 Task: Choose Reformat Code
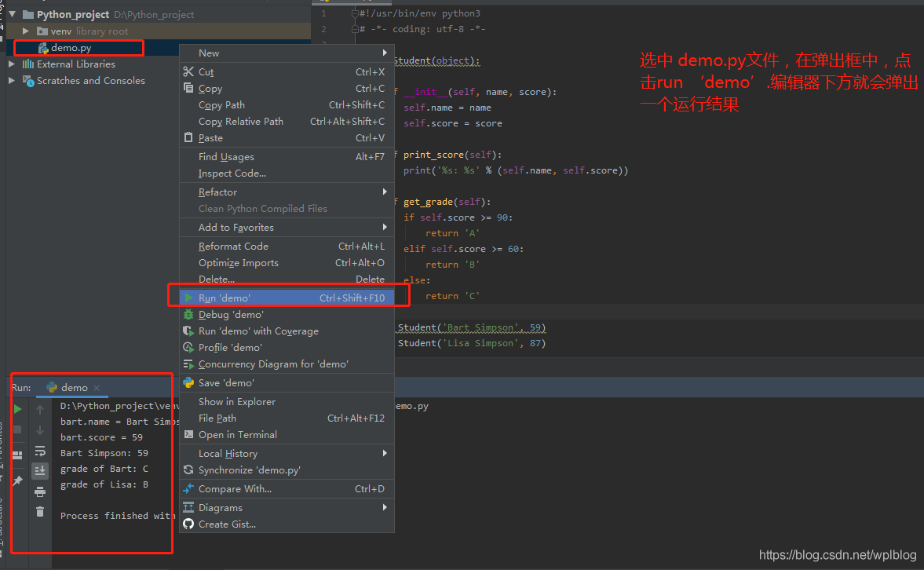(287, 246)
